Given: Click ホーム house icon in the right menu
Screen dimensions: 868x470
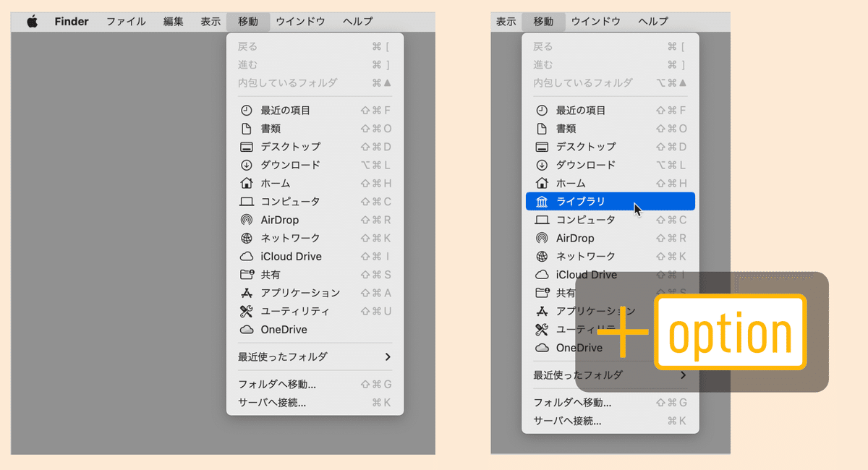Looking at the screenshot, I should coord(542,183).
